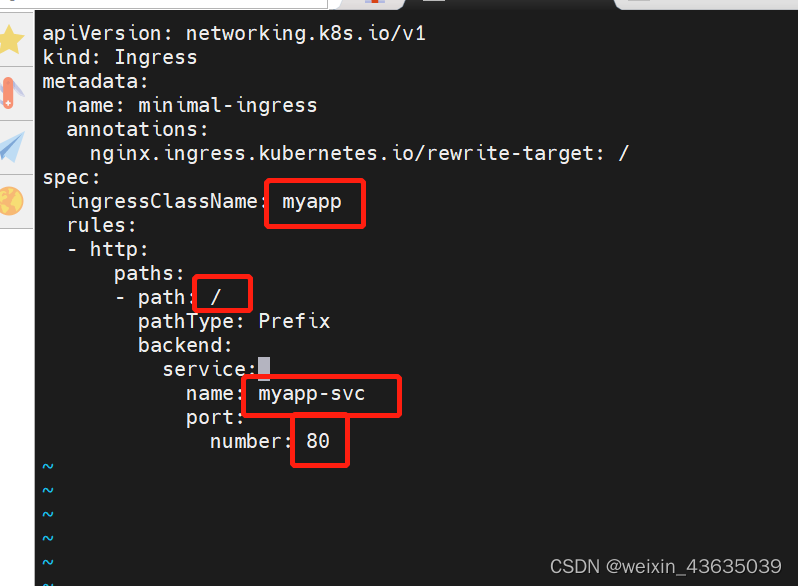Screen dimensions: 798x586
Task: Click the vim cursor block after 'service:'
Action: click(x=264, y=369)
